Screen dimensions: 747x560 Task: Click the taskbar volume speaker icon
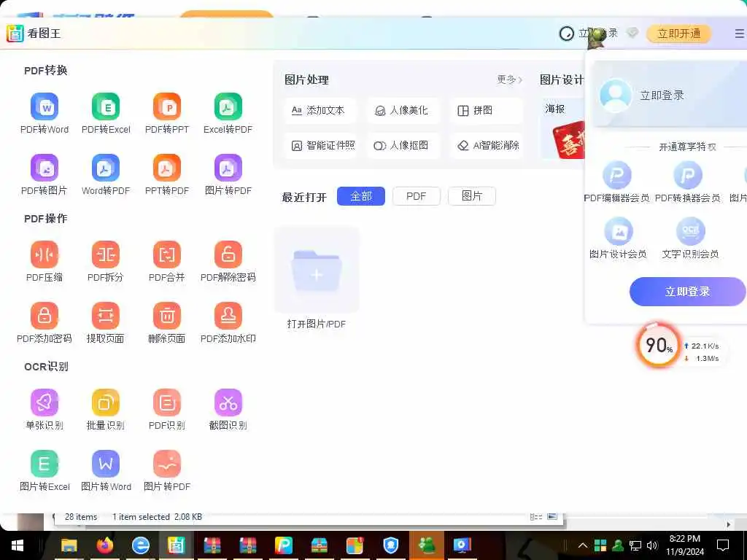[652, 545]
